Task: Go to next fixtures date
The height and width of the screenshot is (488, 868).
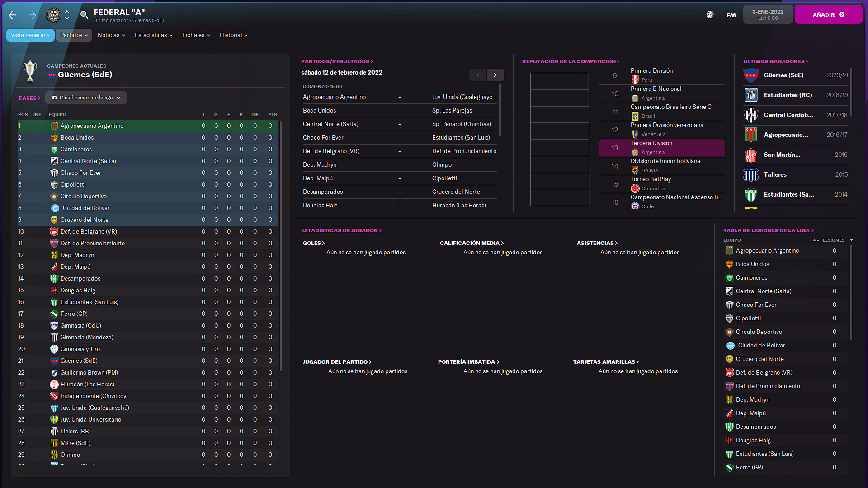Action: 495,75
